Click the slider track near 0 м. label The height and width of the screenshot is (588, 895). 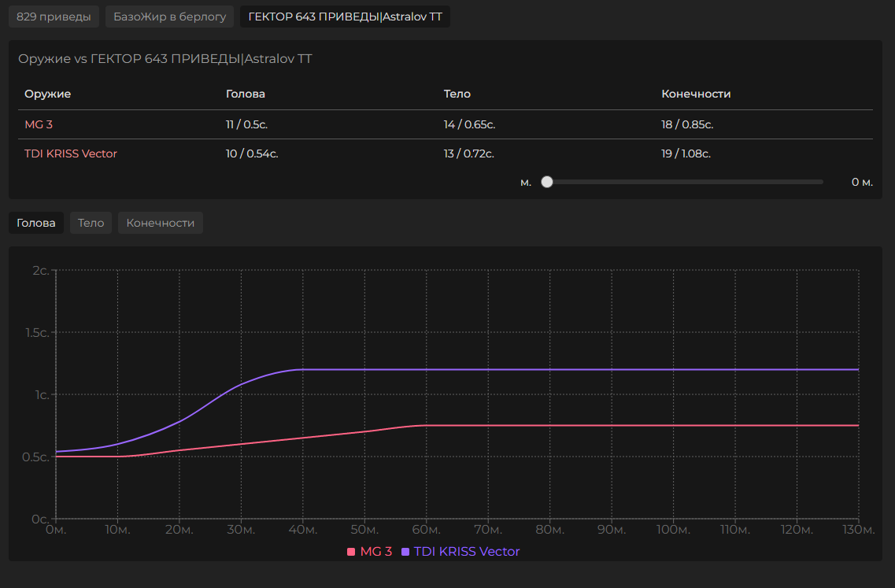(x=811, y=182)
